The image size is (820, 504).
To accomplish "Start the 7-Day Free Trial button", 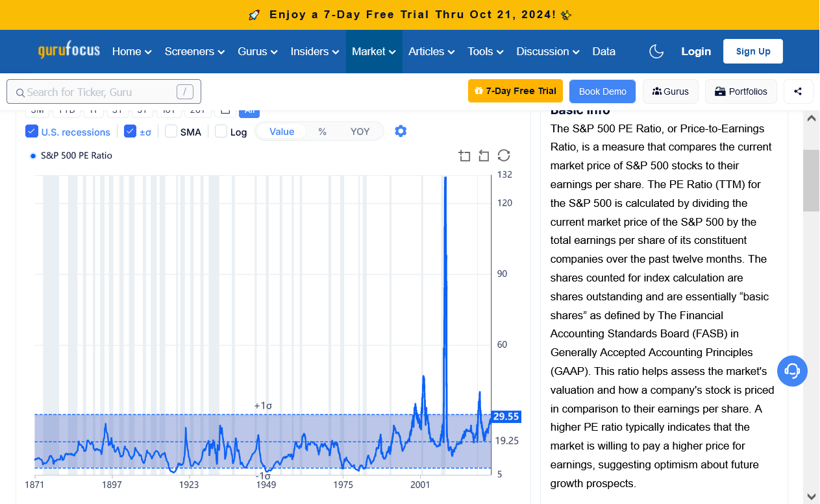I will (516, 91).
